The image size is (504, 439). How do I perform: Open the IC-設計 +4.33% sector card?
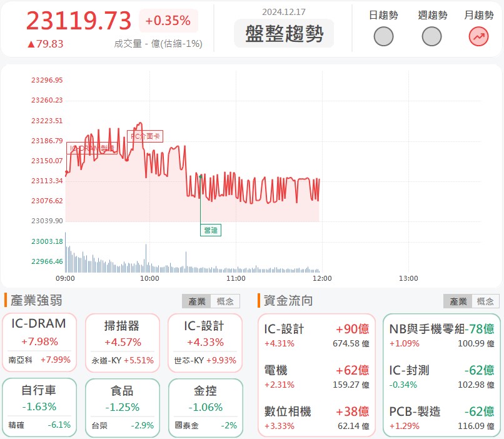click(x=205, y=343)
